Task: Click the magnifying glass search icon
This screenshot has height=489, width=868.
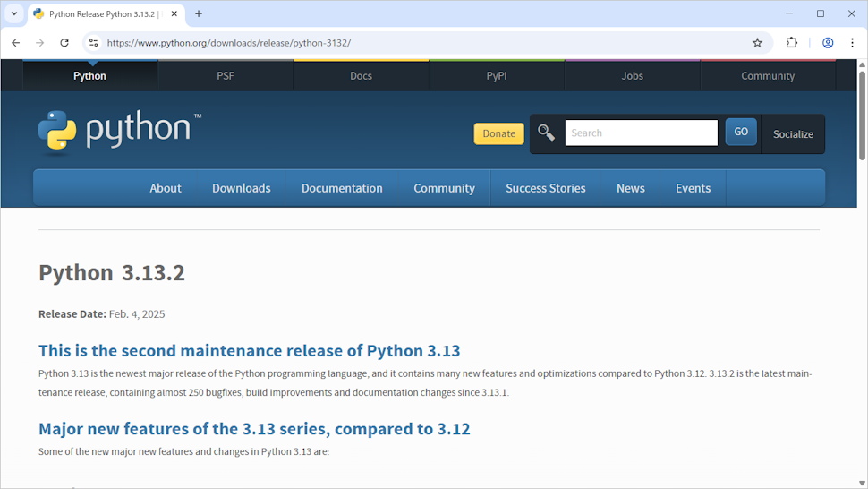Action: [547, 133]
